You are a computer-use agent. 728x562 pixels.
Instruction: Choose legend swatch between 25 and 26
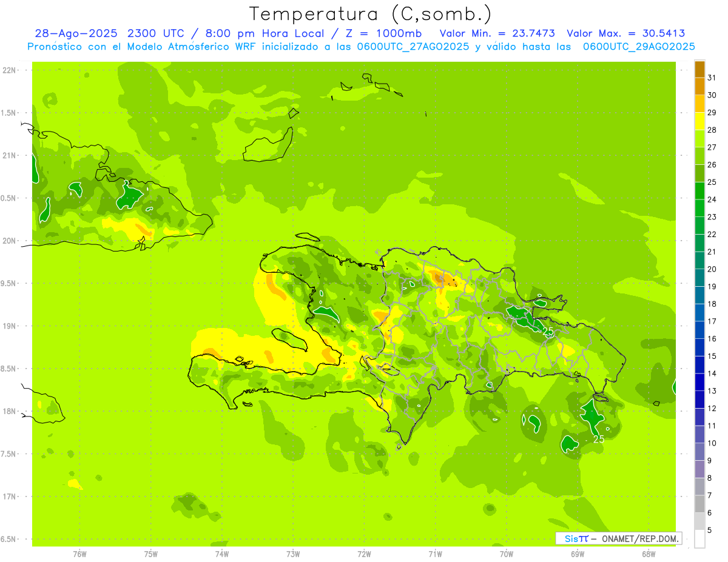coord(699,173)
